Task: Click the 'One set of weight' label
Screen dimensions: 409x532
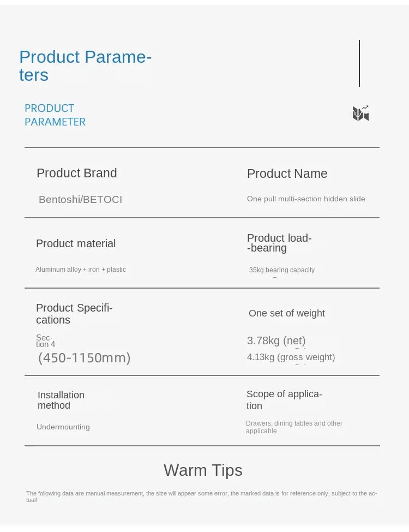Action: point(286,313)
